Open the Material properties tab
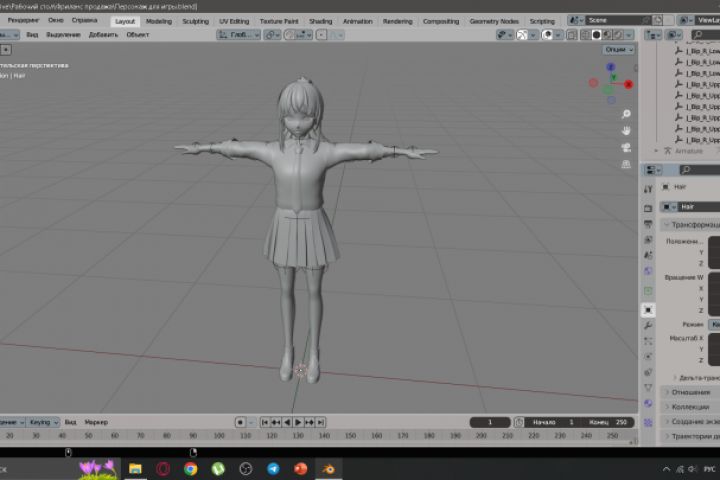Image resolution: width=720 pixels, height=480 pixels. [648, 404]
